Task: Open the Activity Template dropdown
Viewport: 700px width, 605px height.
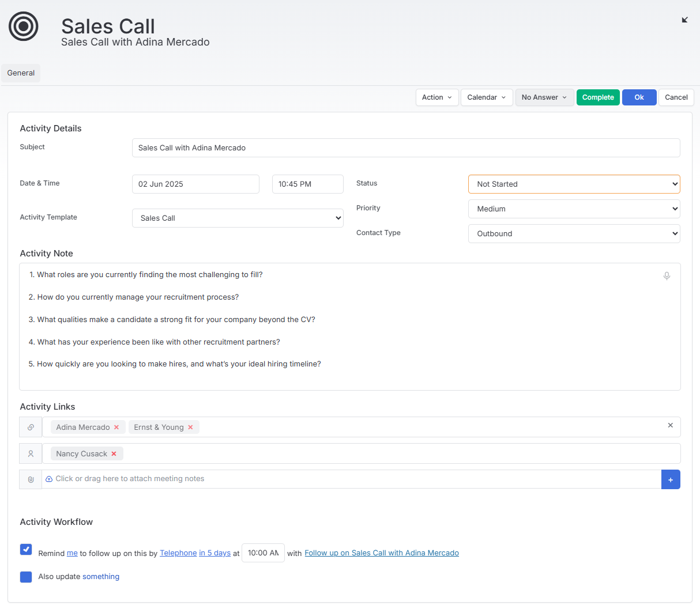Action: [238, 218]
